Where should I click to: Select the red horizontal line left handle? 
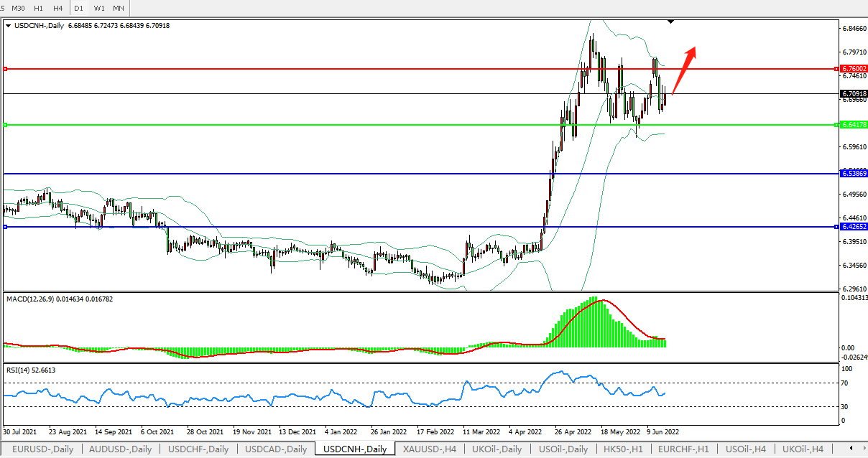pyautogui.click(x=5, y=69)
